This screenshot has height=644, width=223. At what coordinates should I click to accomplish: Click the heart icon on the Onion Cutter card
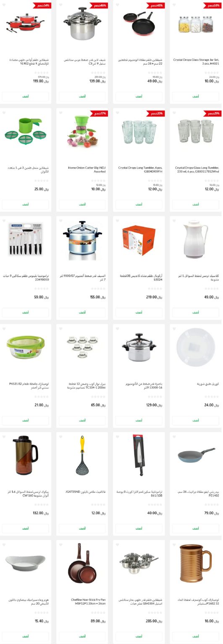pos(61,113)
